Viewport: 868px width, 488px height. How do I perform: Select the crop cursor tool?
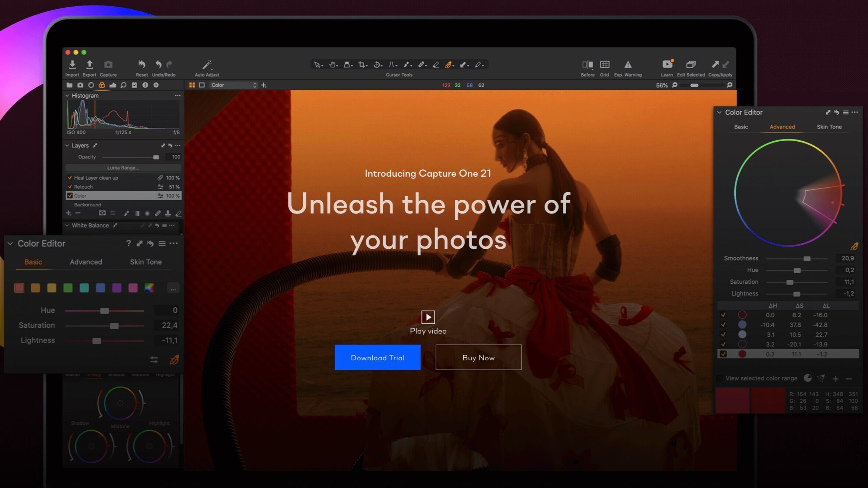pos(363,65)
